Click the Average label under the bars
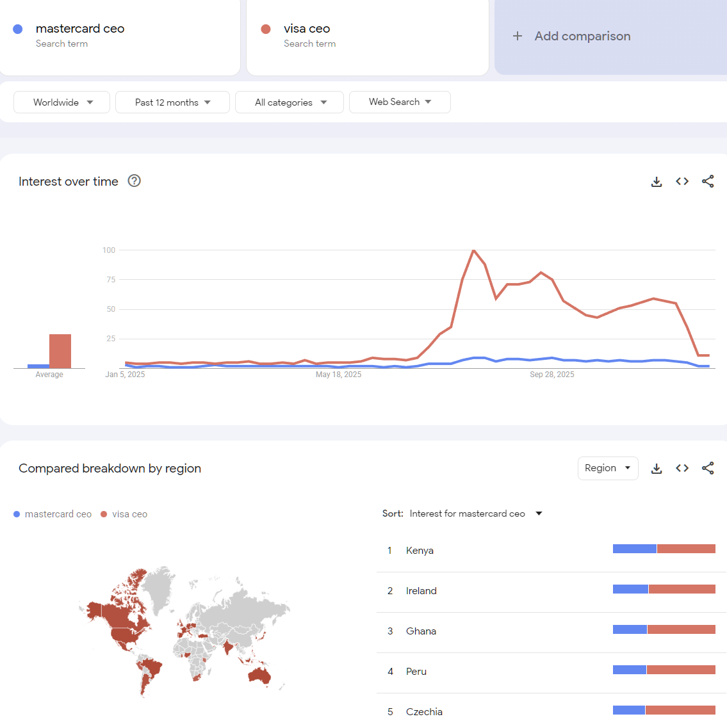Screen dimensions: 727x728 [x=49, y=375]
